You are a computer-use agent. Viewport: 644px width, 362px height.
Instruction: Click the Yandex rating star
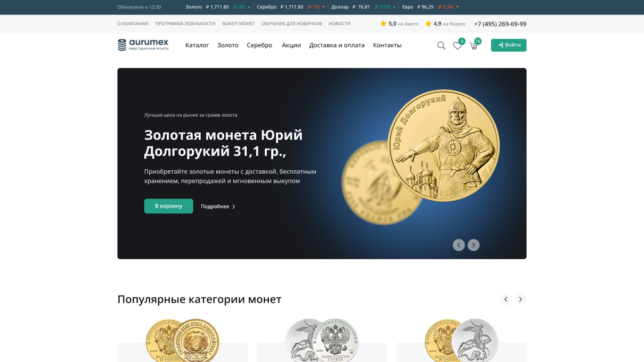pyautogui.click(x=428, y=23)
